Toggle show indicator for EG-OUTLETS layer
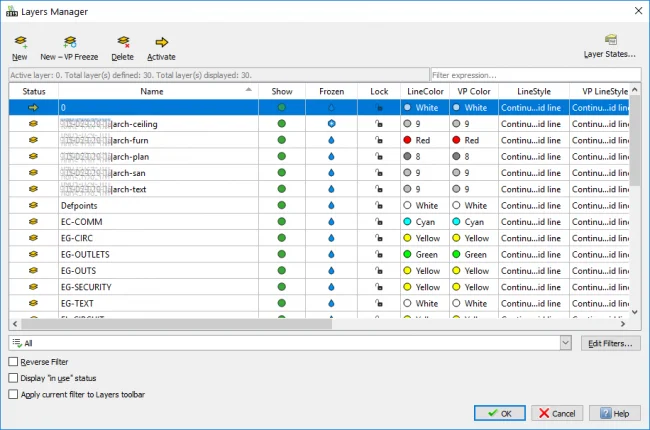The height and width of the screenshot is (430, 650). [283, 254]
